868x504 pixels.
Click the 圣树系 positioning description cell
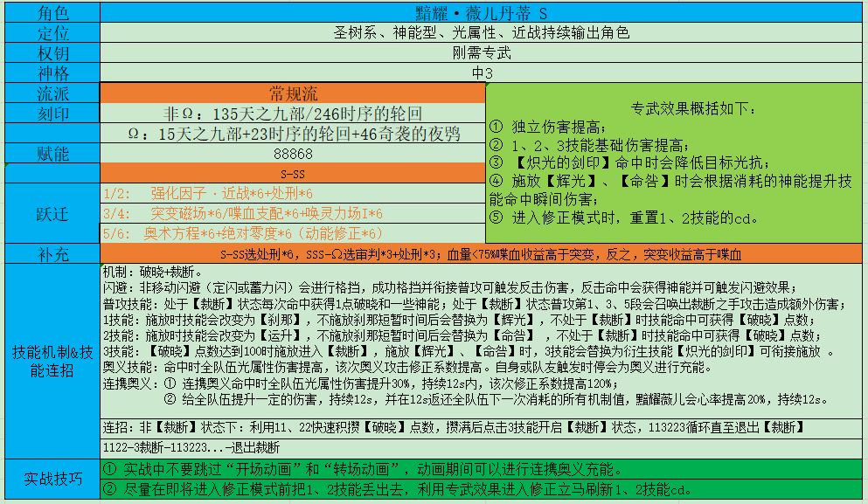[481, 32]
